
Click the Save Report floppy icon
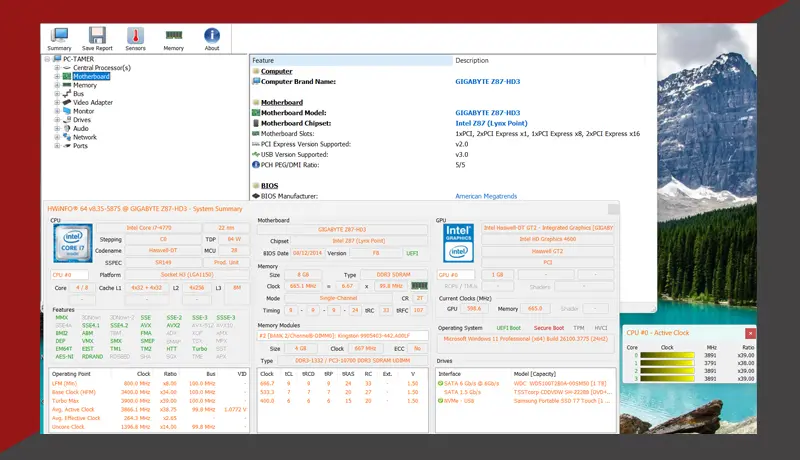click(x=97, y=35)
